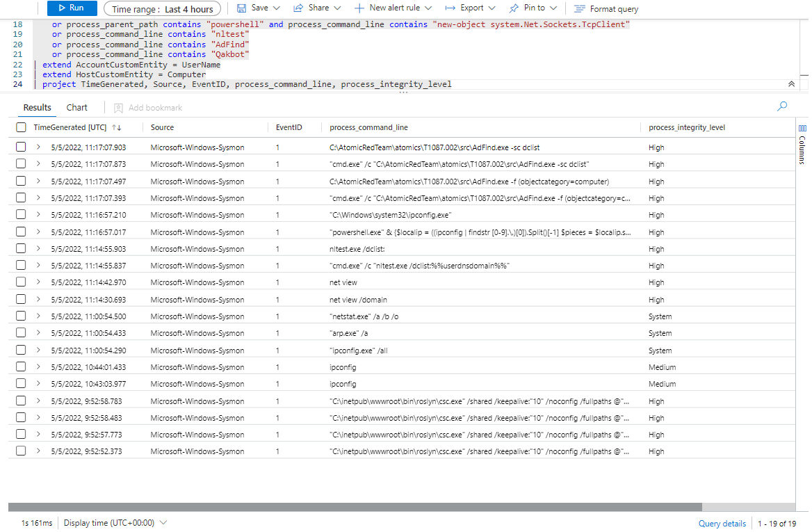Viewport: 812px width, 532px height.
Task: Open the Columns side panel
Action: click(x=802, y=143)
